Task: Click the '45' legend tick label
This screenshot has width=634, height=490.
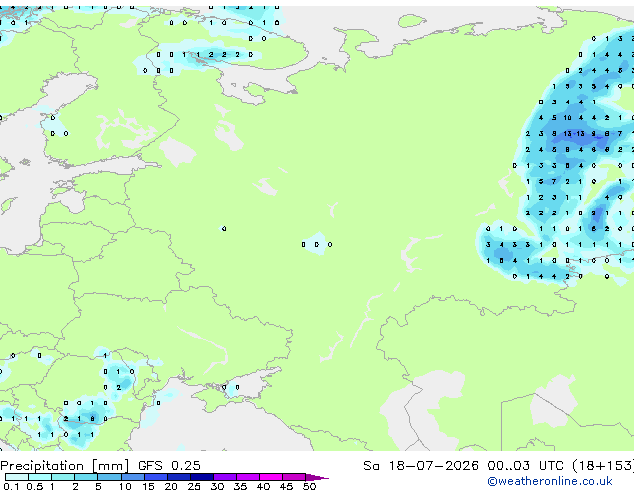Action: (x=286, y=486)
